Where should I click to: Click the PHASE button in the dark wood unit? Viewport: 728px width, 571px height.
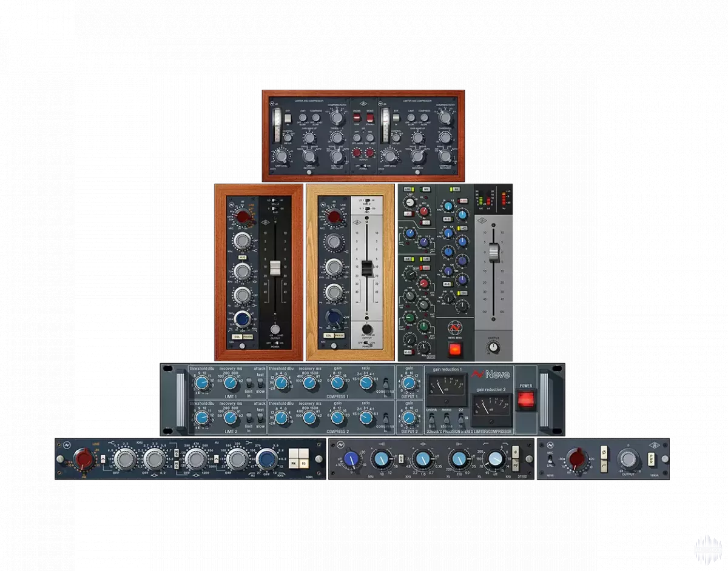[248, 336]
